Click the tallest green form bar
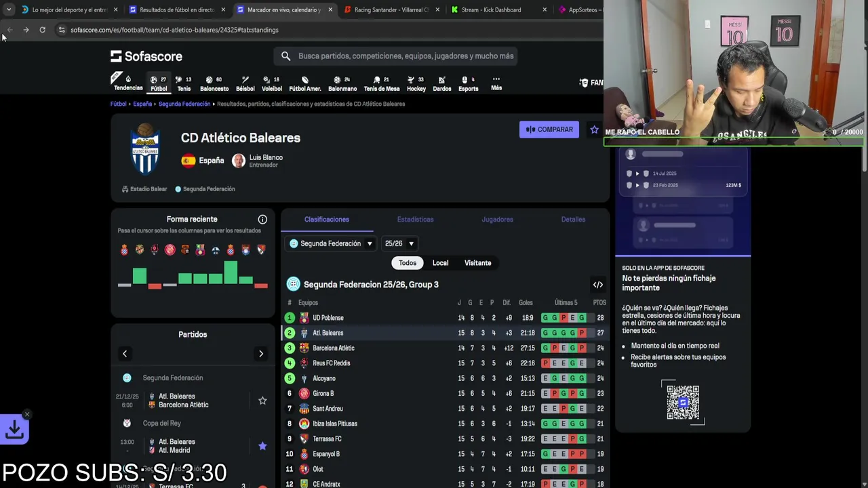 click(231, 272)
